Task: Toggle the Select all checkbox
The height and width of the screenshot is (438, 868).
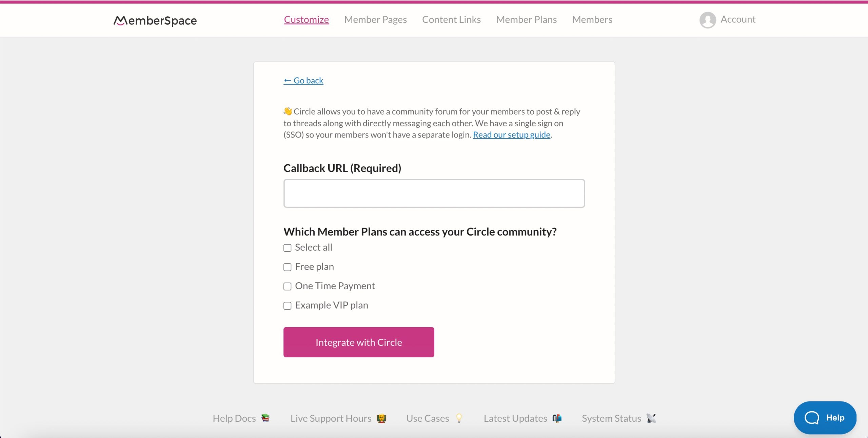Action: pos(287,248)
